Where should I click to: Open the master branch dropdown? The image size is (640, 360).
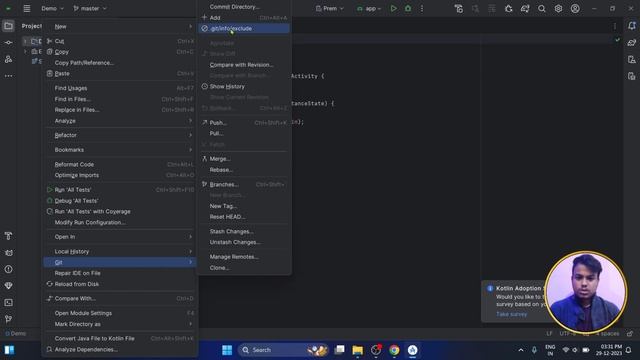click(x=90, y=8)
